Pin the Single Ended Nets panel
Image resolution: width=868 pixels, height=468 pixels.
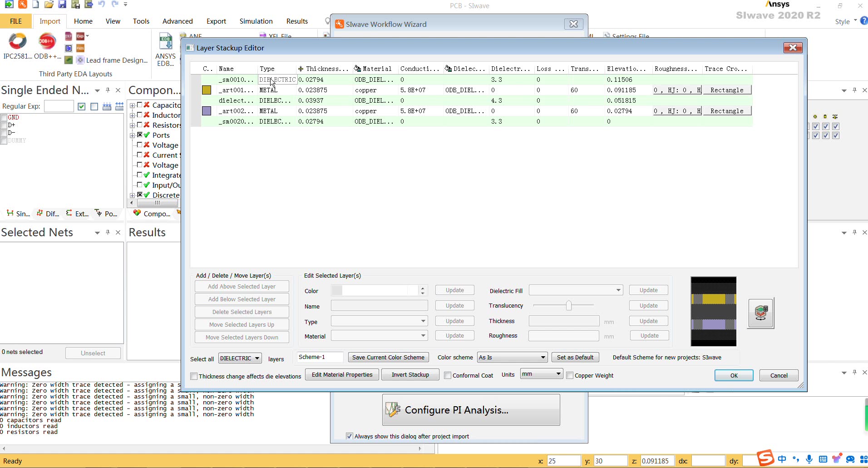(x=108, y=90)
